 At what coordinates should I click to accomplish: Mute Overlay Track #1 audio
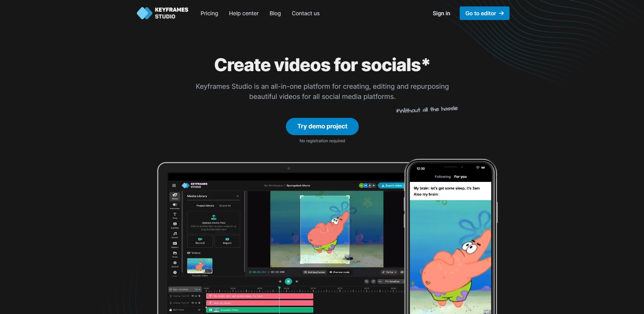click(196, 303)
